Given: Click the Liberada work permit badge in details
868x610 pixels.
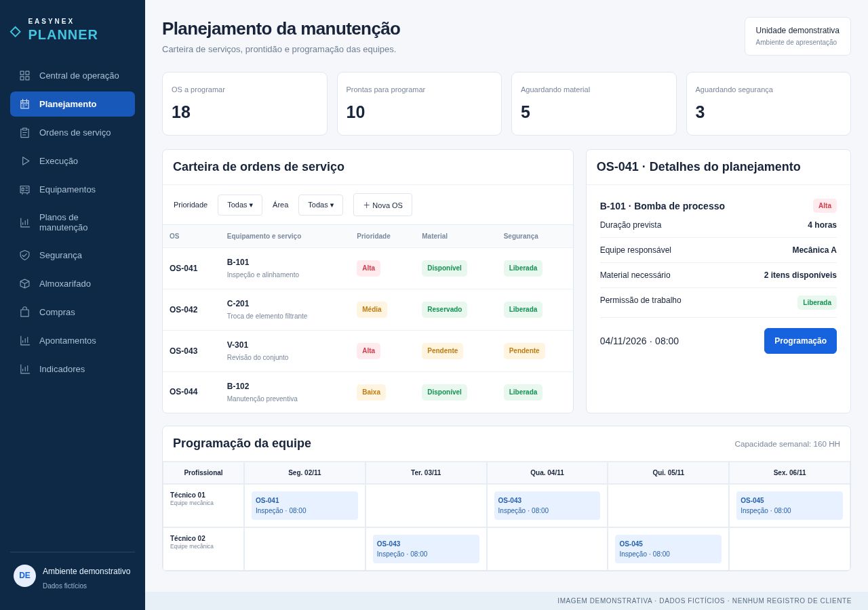Looking at the screenshot, I should (x=817, y=303).
